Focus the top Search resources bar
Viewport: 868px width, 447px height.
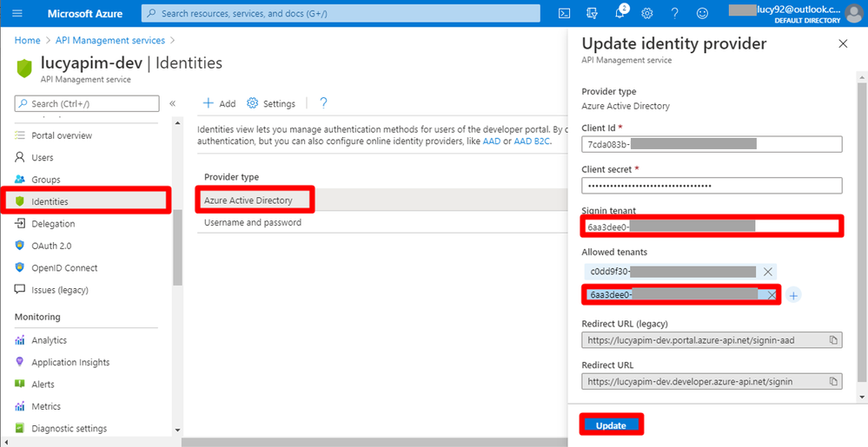[x=341, y=13]
